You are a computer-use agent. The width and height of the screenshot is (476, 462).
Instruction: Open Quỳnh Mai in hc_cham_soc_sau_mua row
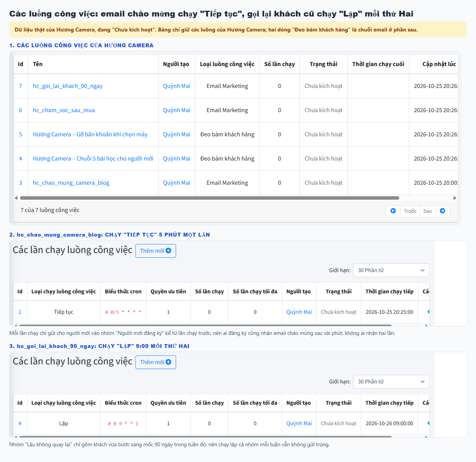(177, 110)
